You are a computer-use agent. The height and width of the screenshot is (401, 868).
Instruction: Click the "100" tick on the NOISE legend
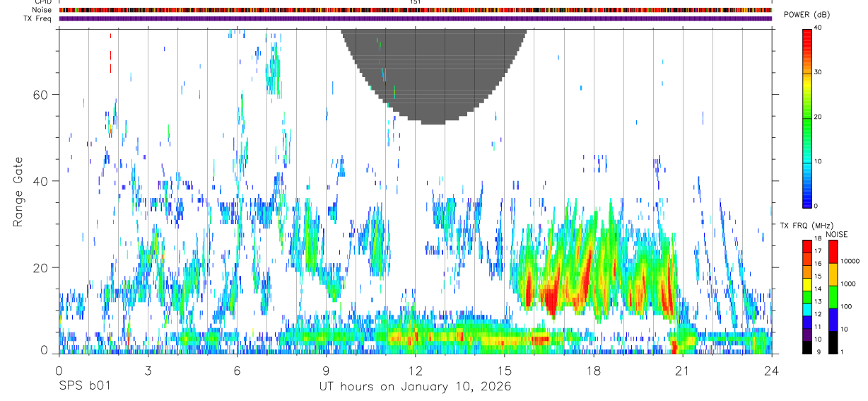coord(846,306)
